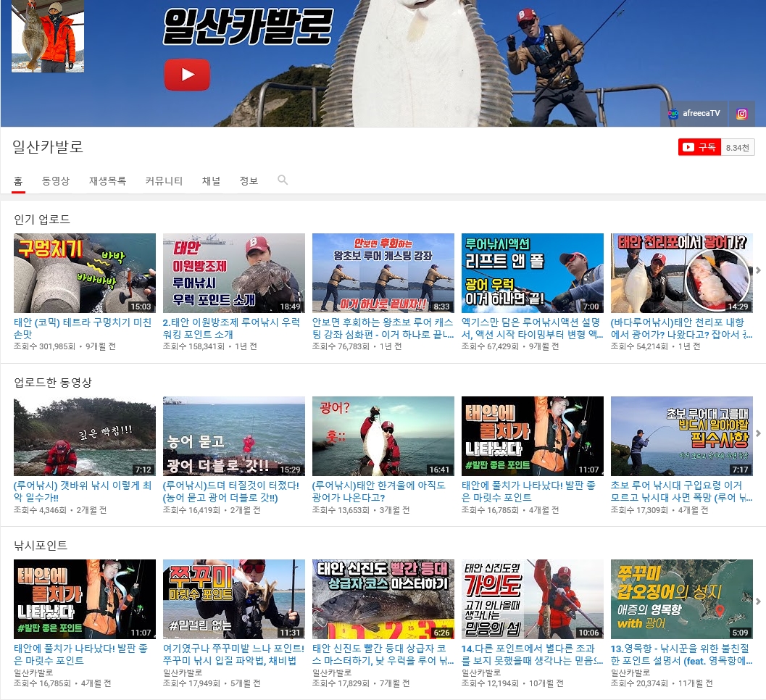766x700 pixels.
Task: Open the 가의도 video thumbnail
Action: click(x=532, y=599)
